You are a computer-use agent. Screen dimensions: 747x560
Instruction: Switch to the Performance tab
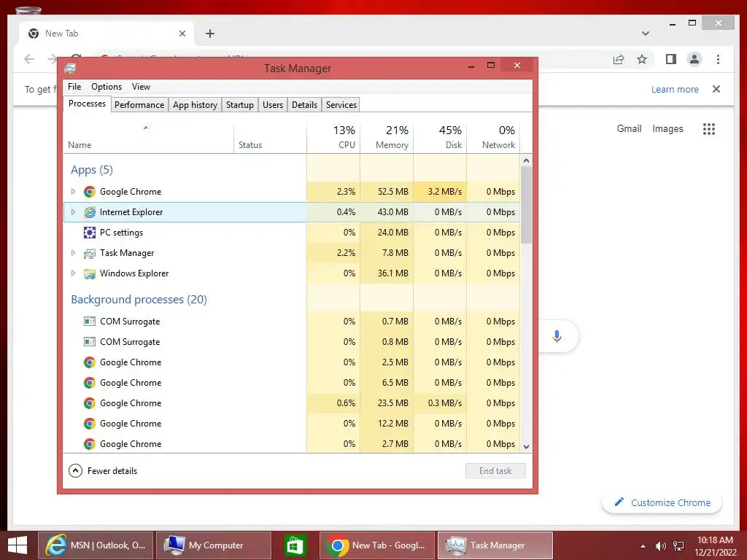[139, 105]
